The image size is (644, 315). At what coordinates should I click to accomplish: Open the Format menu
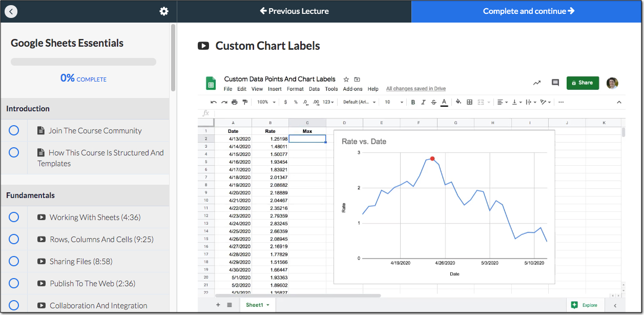click(x=295, y=89)
